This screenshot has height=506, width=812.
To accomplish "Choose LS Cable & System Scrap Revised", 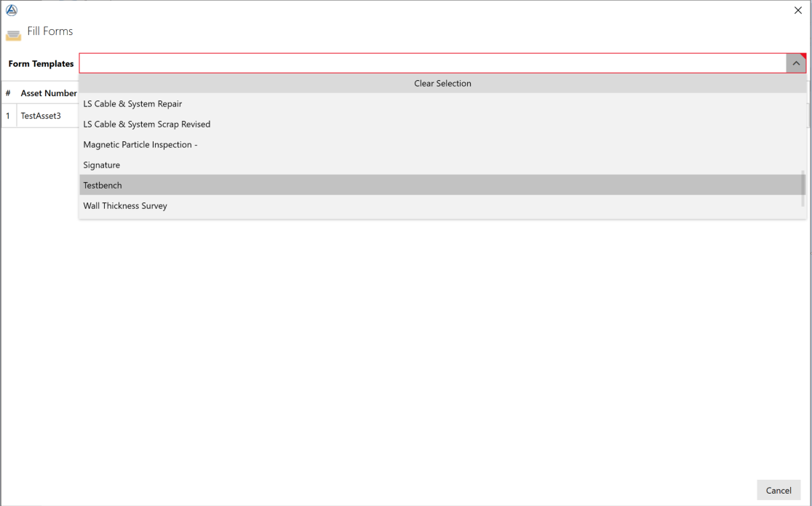I will tap(147, 124).
